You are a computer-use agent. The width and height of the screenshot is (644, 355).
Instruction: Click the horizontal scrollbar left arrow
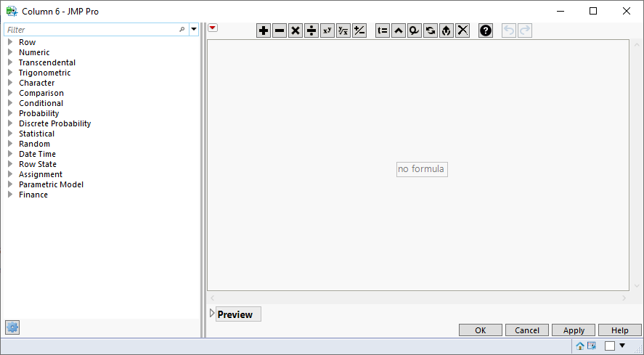pos(212,298)
